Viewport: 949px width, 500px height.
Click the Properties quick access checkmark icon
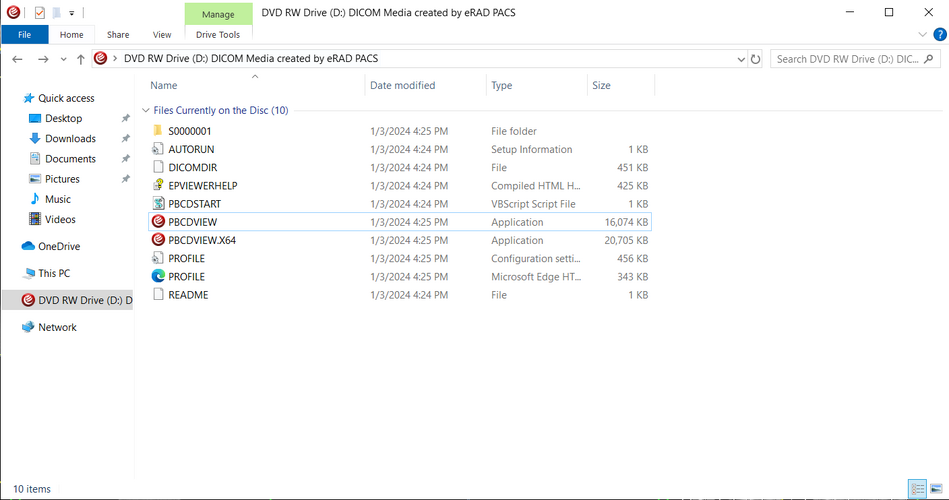tap(39, 13)
